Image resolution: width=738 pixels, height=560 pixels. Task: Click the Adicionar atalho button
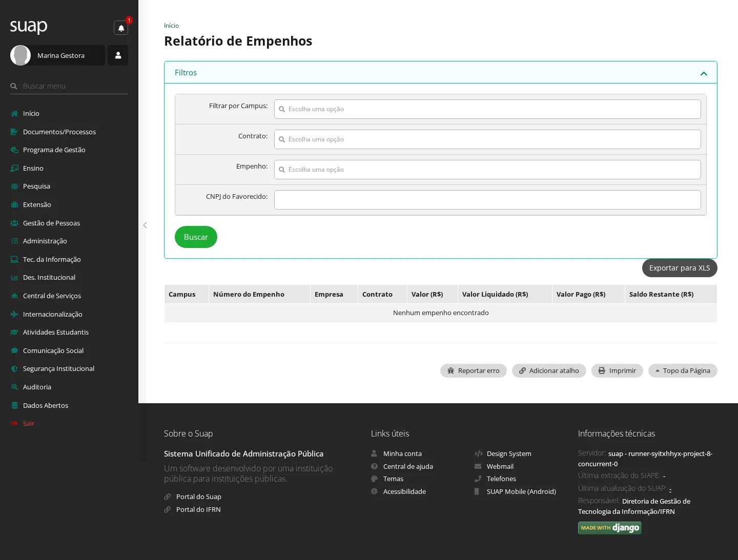[549, 370]
